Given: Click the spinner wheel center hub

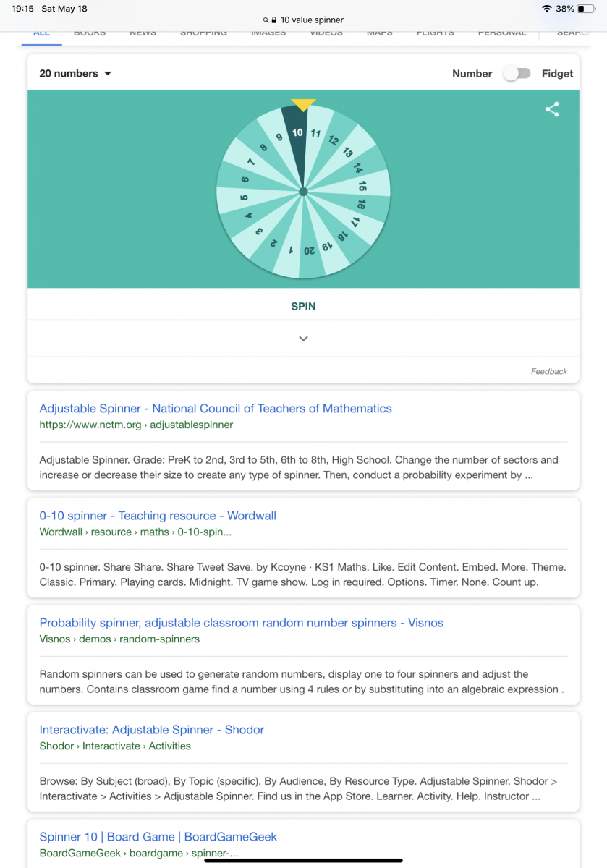Looking at the screenshot, I should tap(303, 192).
